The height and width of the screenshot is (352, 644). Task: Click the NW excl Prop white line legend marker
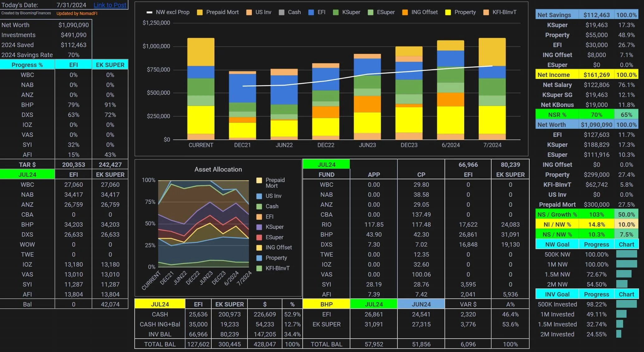pyautogui.click(x=150, y=12)
